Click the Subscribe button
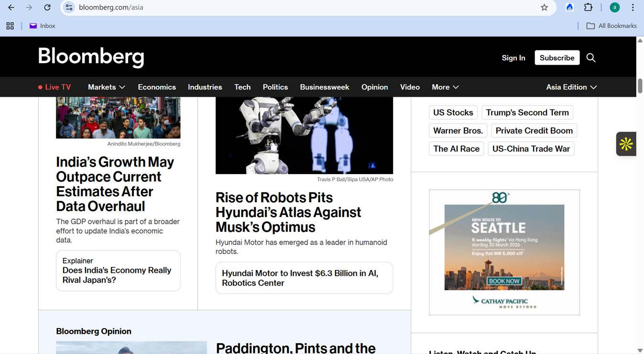 tap(557, 58)
